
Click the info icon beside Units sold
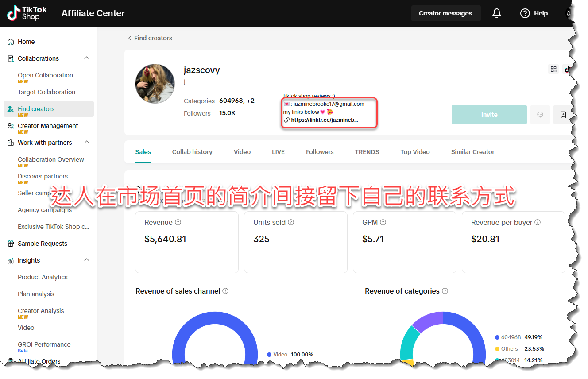(291, 222)
